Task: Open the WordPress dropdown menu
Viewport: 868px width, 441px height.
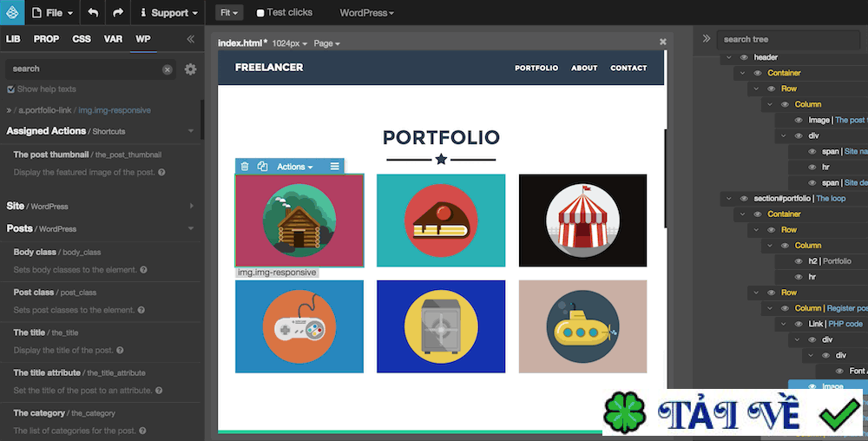Action: click(366, 12)
